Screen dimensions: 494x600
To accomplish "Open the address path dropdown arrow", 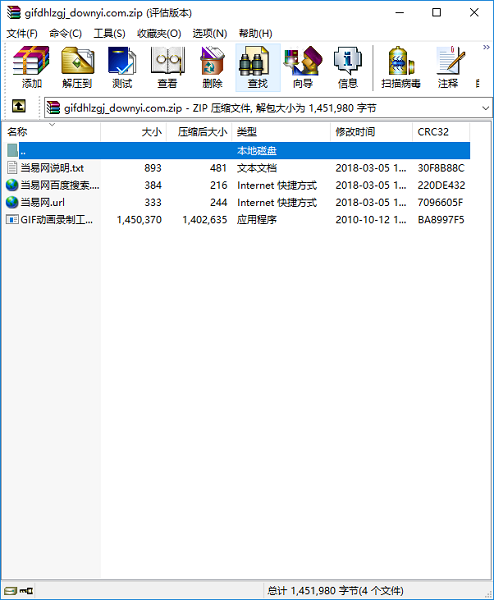I will (x=485, y=108).
